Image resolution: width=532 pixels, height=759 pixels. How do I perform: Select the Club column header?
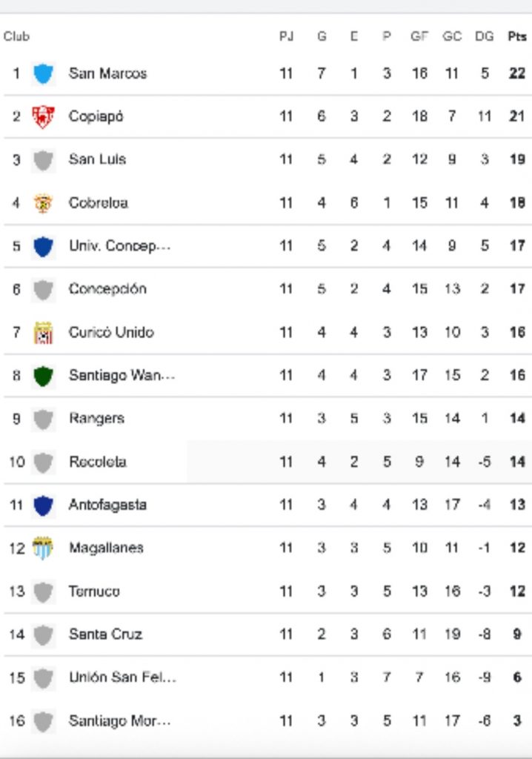pyautogui.click(x=16, y=36)
